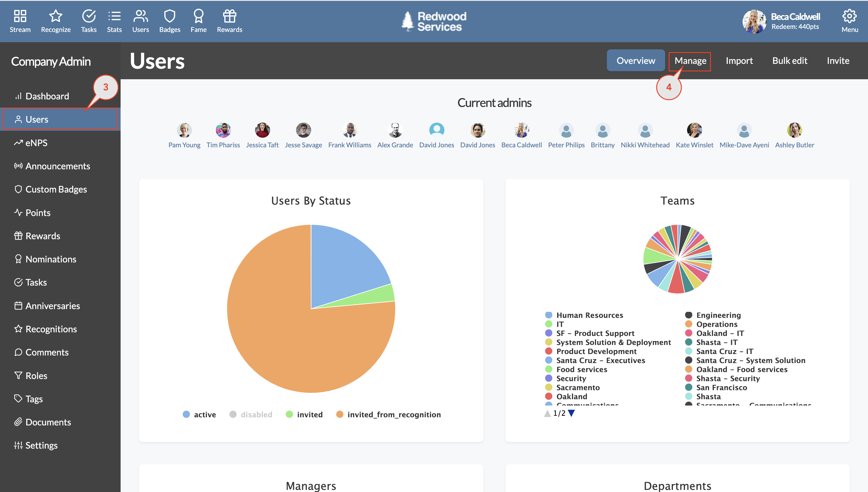Open Tim Phariss admin profile
This screenshot has height=492, width=868.
pos(223,135)
